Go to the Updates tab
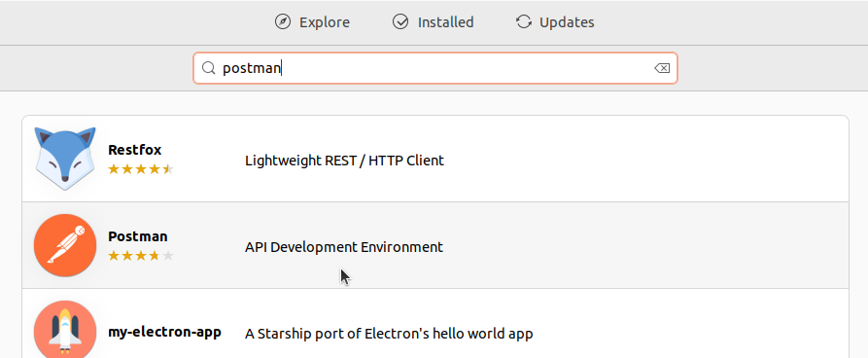The width and height of the screenshot is (868, 358). click(x=555, y=22)
